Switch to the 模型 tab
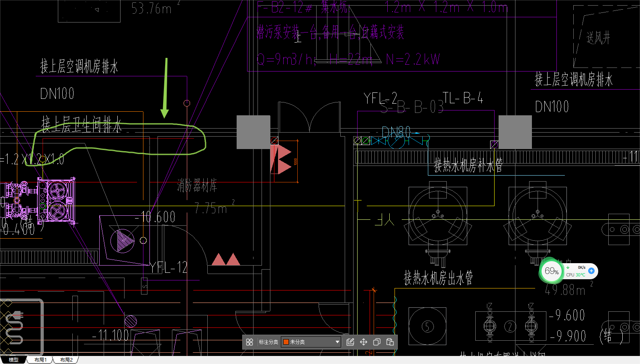Viewport: 640px width, 364px height. (x=14, y=360)
